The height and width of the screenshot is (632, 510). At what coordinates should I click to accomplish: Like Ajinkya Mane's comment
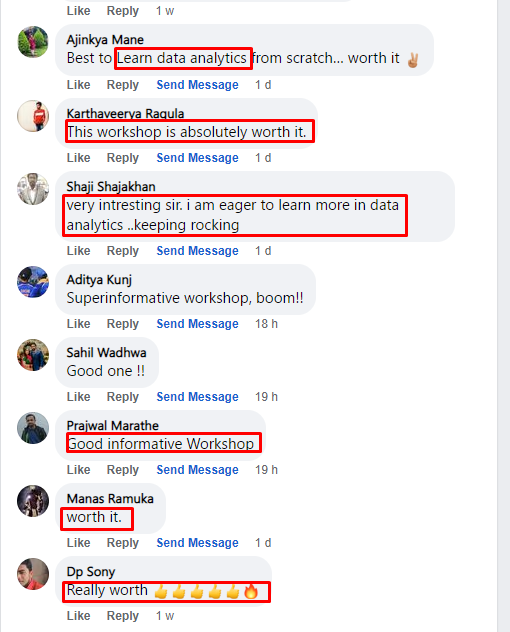tap(79, 85)
